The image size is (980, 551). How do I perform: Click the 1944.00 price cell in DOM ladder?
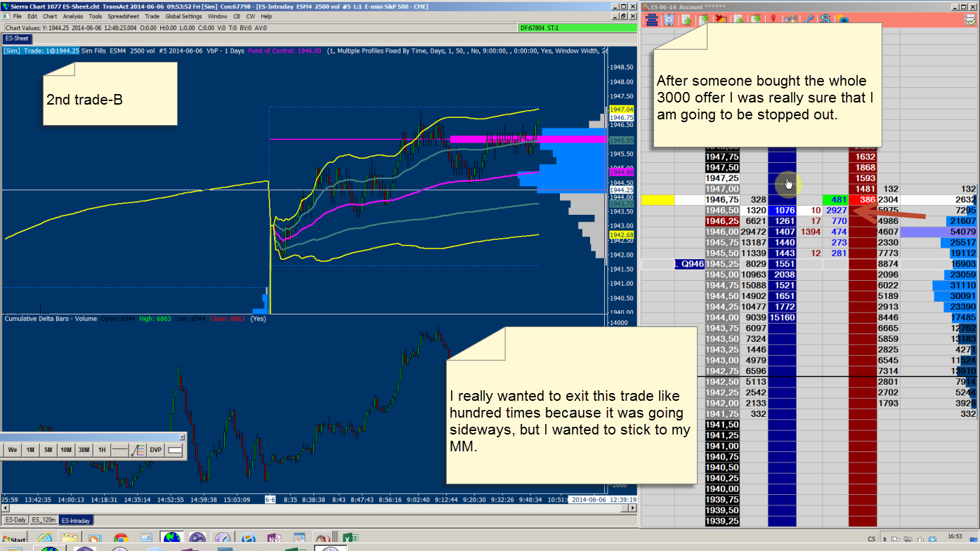[722, 318]
